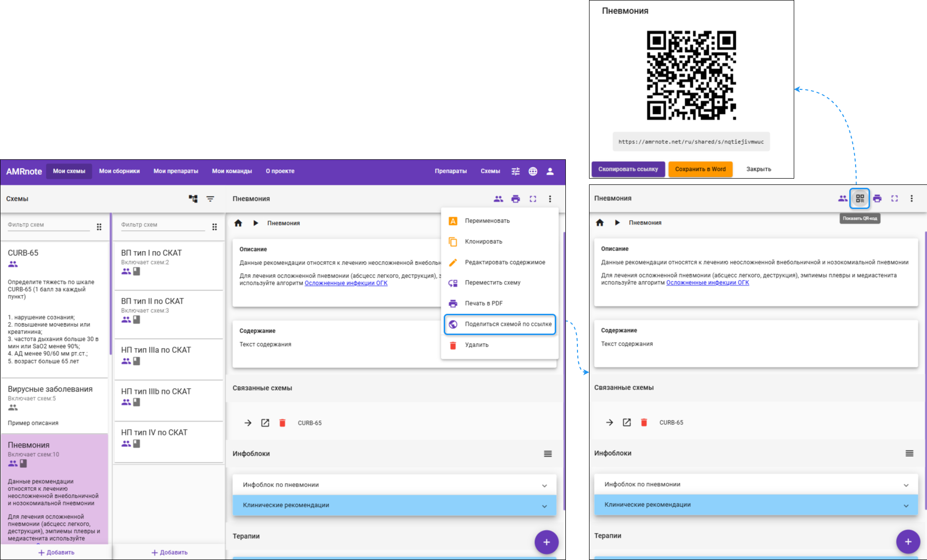The width and height of the screenshot is (927, 560).
Task: Select ВП тип I по СКАТ card
Action: coord(169,265)
